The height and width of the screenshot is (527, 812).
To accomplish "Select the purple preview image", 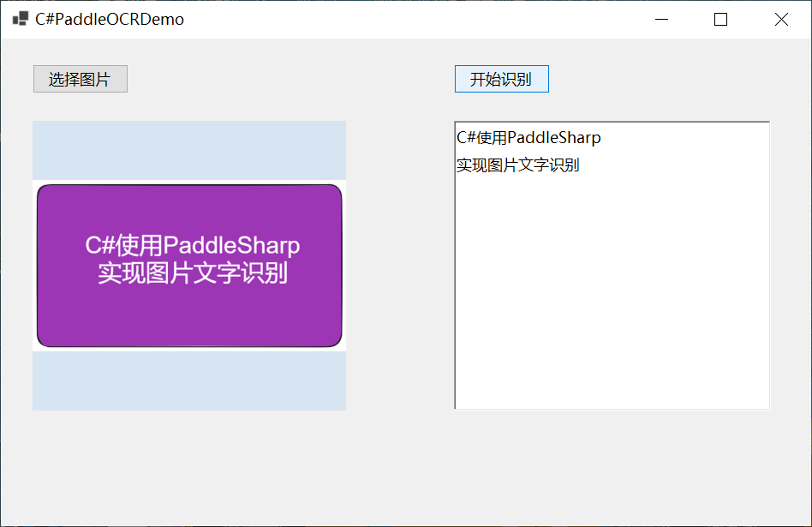I will coord(189,266).
